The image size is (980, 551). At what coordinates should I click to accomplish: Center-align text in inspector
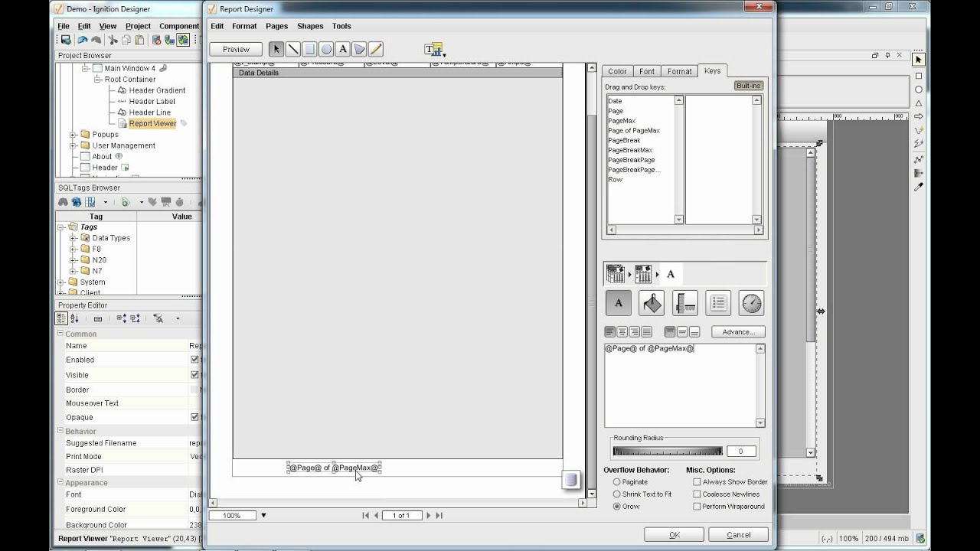[622, 332]
